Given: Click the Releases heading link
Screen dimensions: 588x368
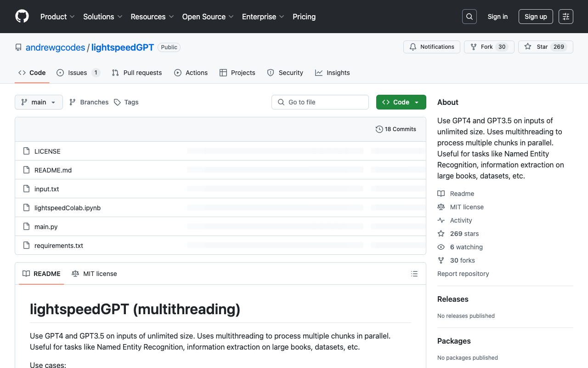Looking at the screenshot, I should click(x=453, y=299).
